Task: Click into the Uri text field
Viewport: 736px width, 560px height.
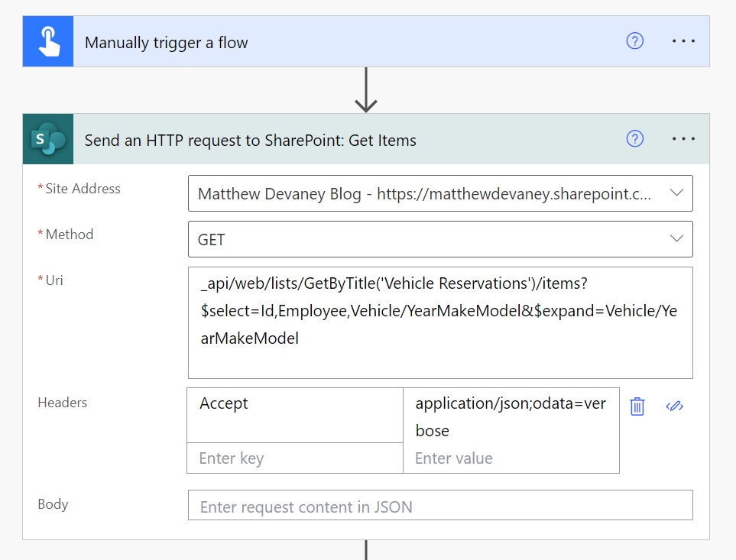Action: (440, 322)
